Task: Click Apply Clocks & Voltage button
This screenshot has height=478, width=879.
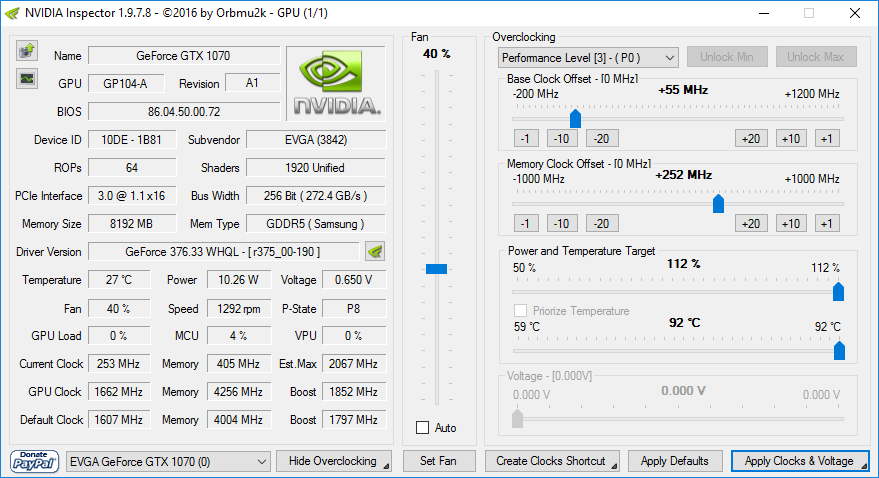Action: tap(800, 461)
